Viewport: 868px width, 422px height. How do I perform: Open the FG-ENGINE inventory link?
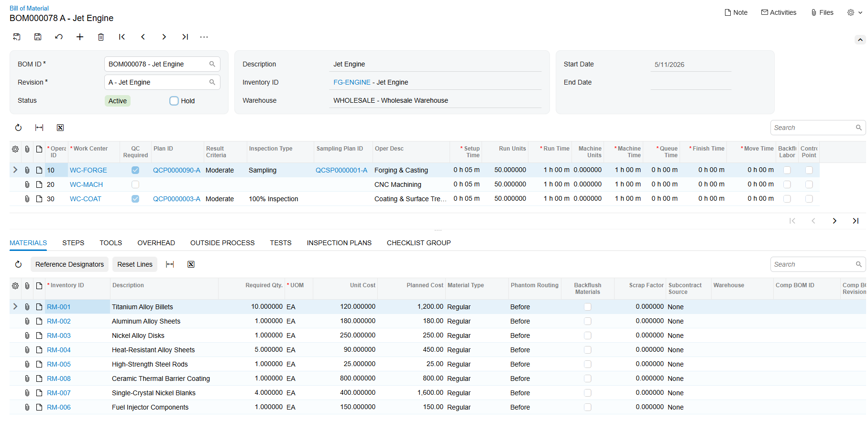(x=352, y=82)
